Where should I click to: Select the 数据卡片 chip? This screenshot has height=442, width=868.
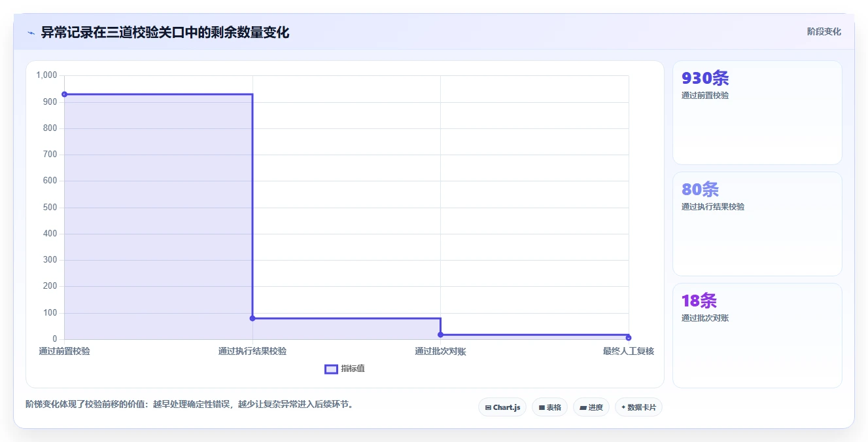(638, 407)
